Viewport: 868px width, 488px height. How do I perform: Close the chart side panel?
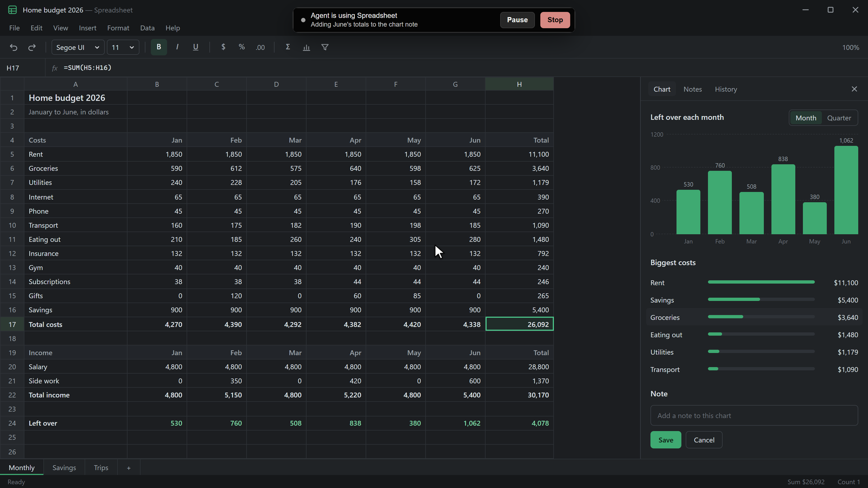click(x=854, y=89)
